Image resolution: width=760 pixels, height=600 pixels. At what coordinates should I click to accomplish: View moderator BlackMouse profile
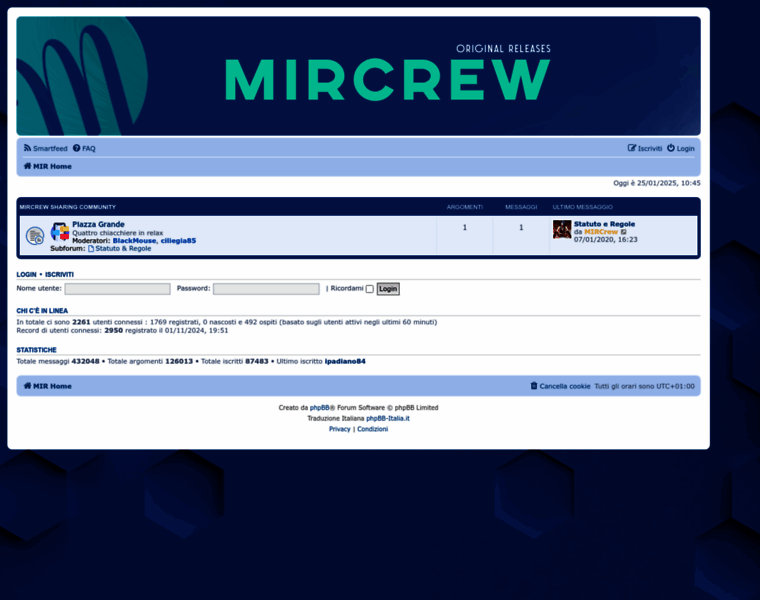click(x=134, y=241)
